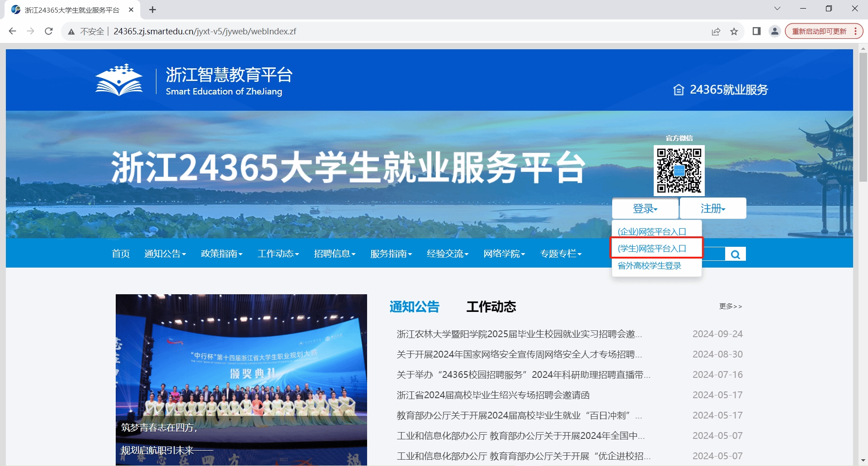Click the back navigation arrow
The image size is (868, 466).
click(13, 31)
